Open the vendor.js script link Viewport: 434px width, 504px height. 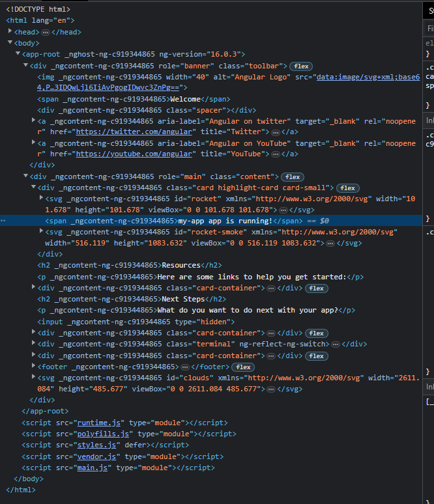click(96, 456)
